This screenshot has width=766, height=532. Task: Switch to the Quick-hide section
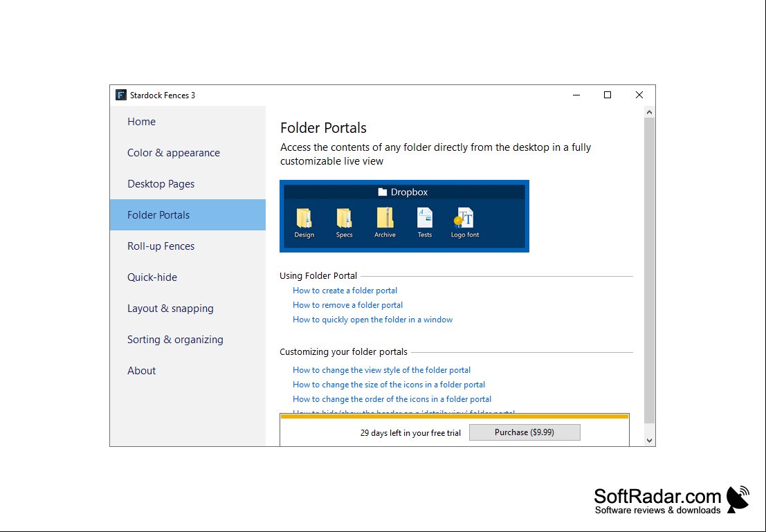tap(188, 277)
